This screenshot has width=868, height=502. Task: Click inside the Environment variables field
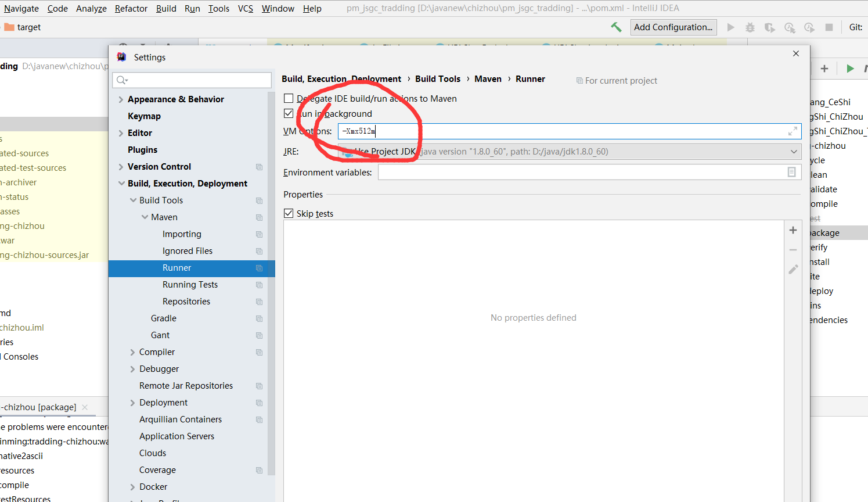(x=581, y=171)
